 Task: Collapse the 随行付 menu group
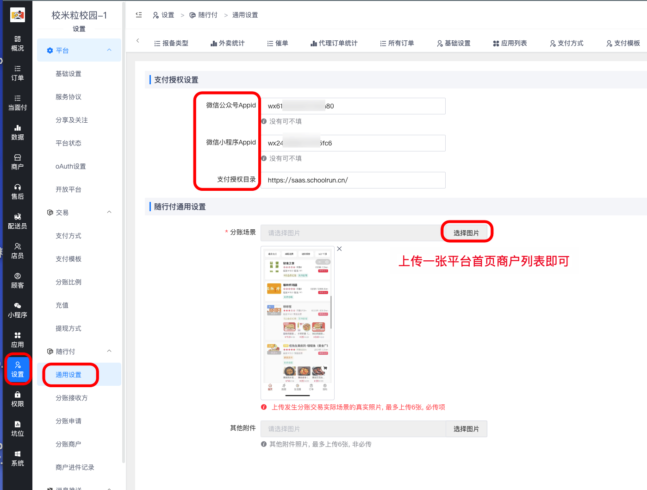coord(110,351)
